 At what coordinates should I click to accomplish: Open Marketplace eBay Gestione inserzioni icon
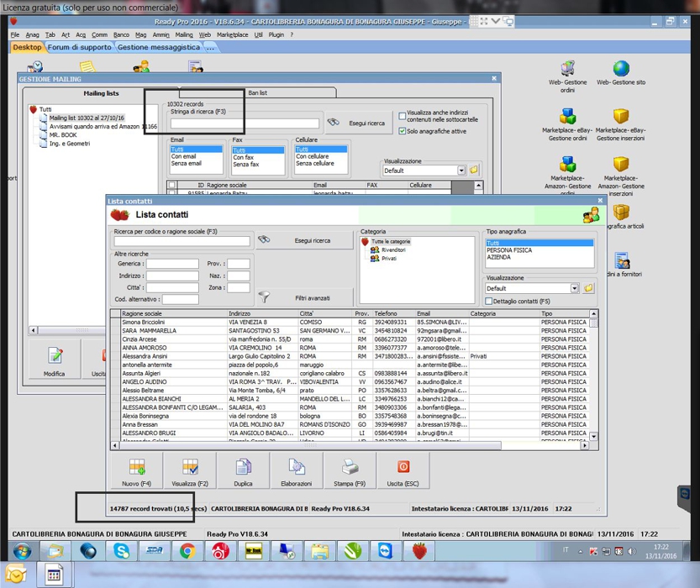pos(621,117)
